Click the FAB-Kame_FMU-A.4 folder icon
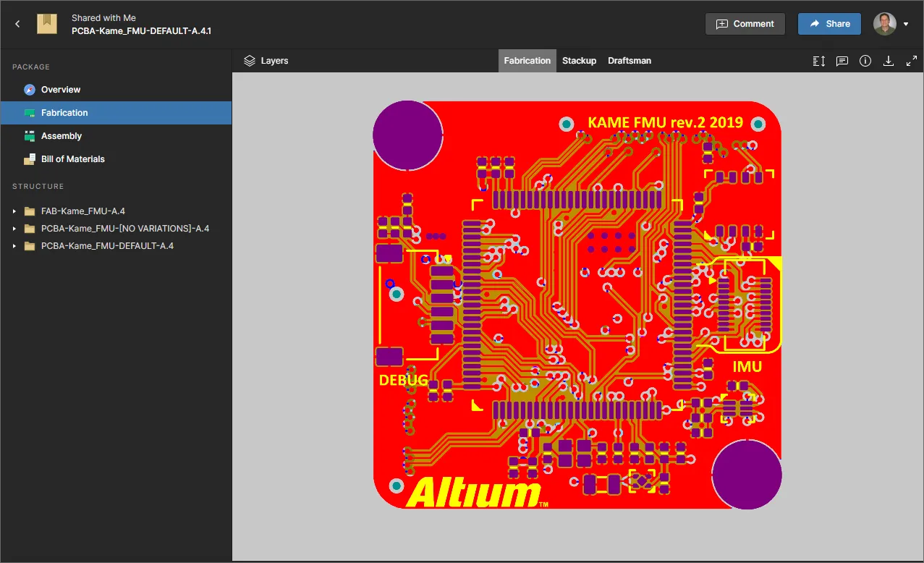The width and height of the screenshot is (924, 563). (30, 211)
